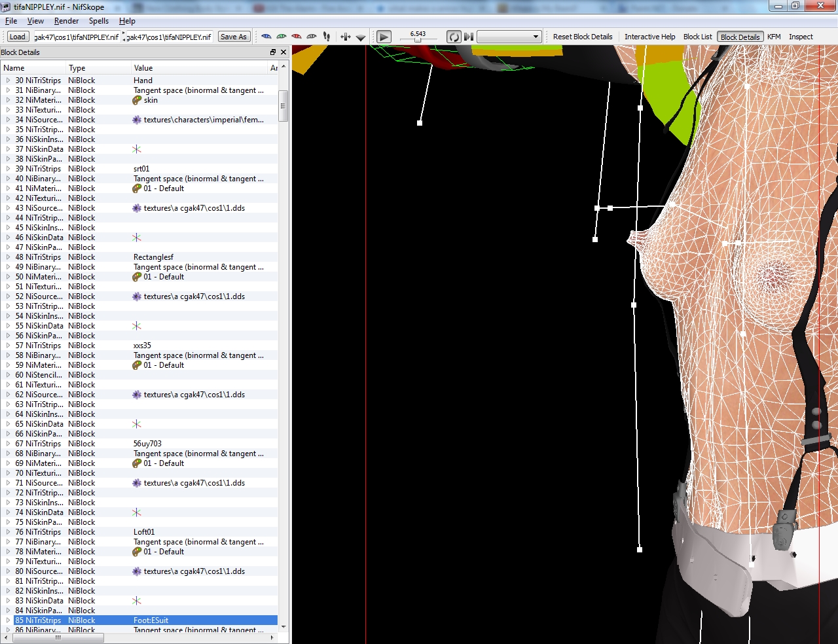The height and width of the screenshot is (644, 838).
Task: Expand row 39 NiTriStrips
Action: point(8,169)
